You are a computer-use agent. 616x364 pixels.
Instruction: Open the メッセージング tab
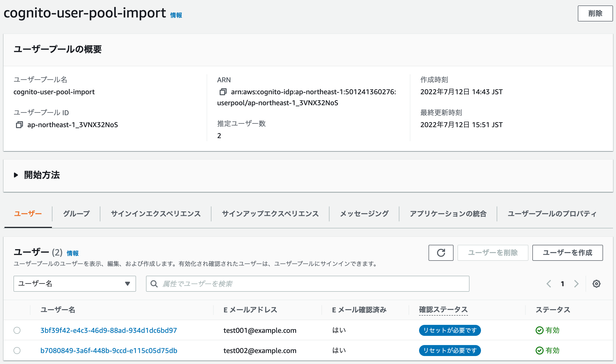click(364, 213)
